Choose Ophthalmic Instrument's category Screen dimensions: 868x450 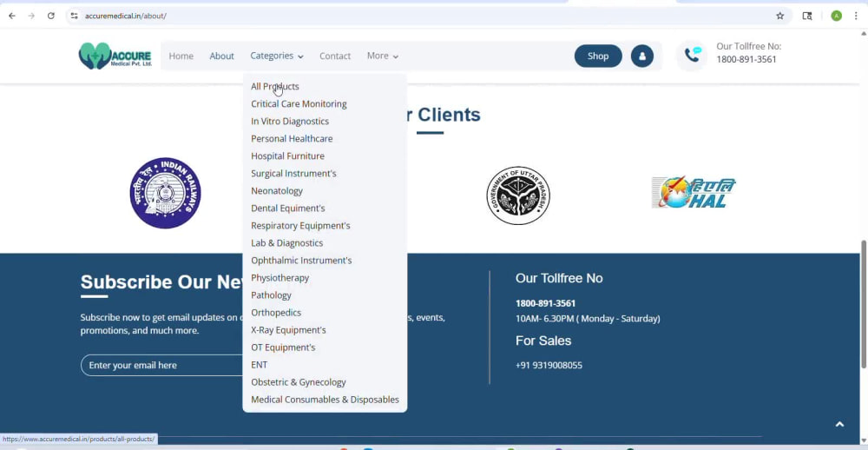tap(301, 261)
